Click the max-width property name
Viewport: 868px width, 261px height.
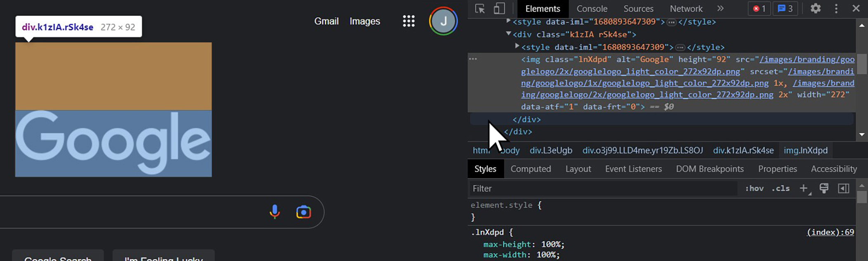505,255
